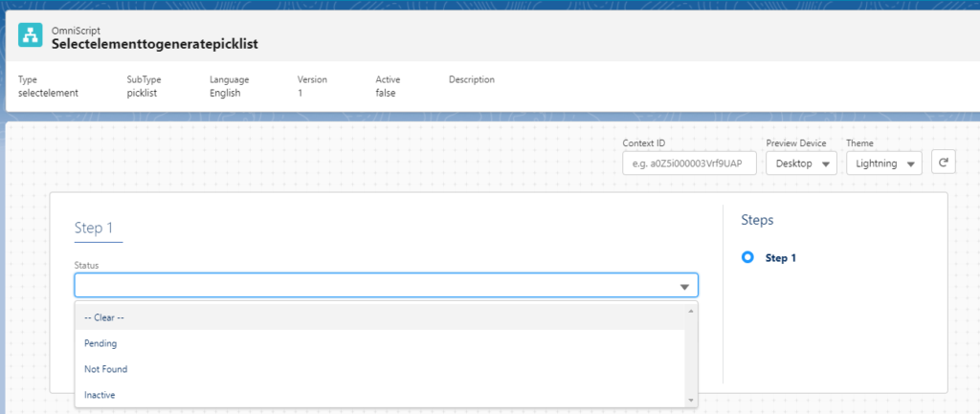Click the Step 1 label in Steps panel
Viewport: 980px width, 414px height.
[x=781, y=258]
